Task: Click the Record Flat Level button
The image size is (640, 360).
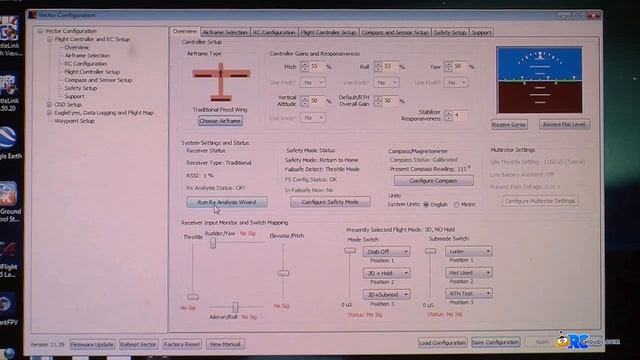Action: [564, 124]
